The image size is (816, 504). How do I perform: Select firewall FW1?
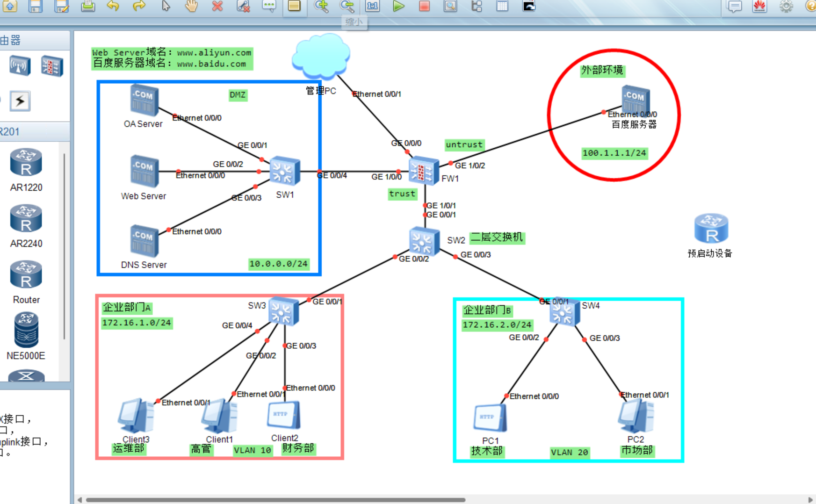424,171
